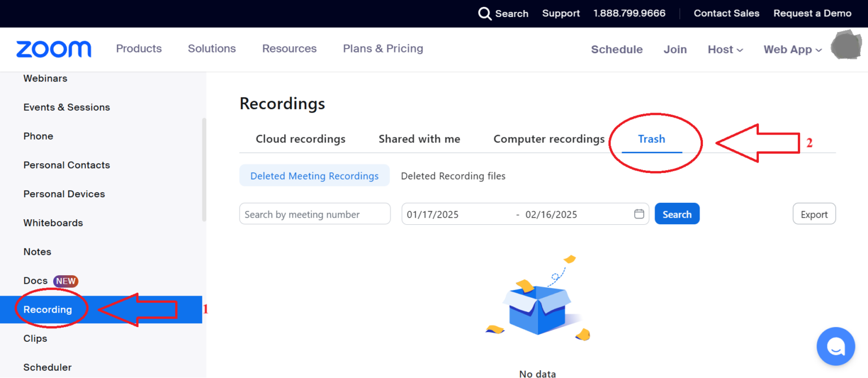Viewport: 868px width, 378px height.
Task: Expand the Host dropdown
Action: pyautogui.click(x=725, y=49)
